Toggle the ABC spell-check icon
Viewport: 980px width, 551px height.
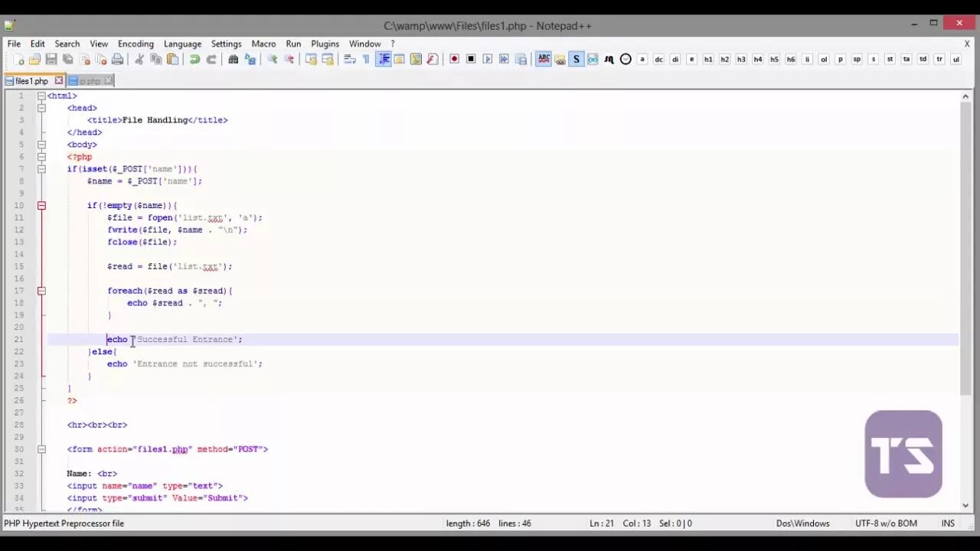click(544, 59)
